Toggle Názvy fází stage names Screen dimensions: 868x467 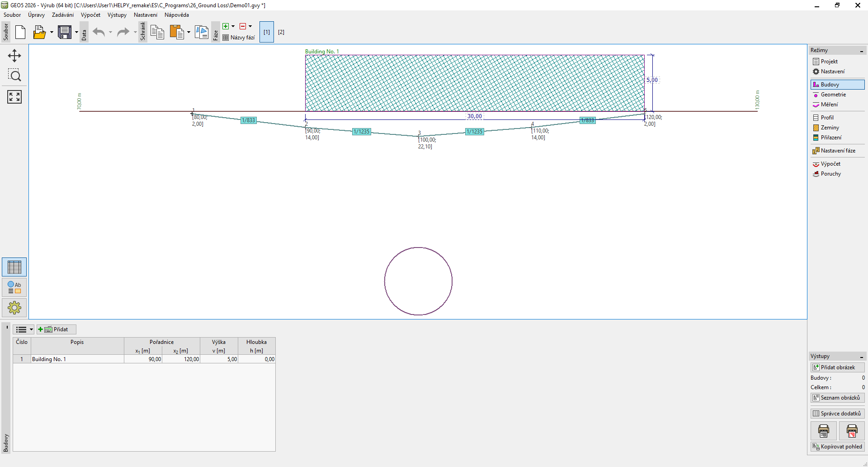pyautogui.click(x=239, y=38)
